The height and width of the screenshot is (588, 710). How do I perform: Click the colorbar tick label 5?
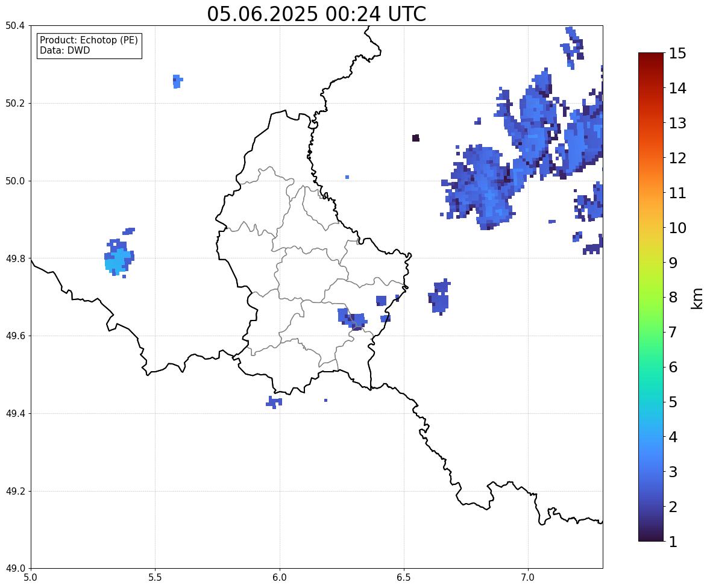click(x=673, y=402)
